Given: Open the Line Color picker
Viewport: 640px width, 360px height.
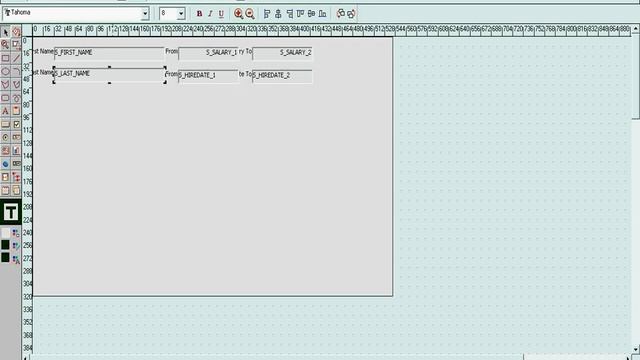Looking at the screenshot, I should 16,246.
